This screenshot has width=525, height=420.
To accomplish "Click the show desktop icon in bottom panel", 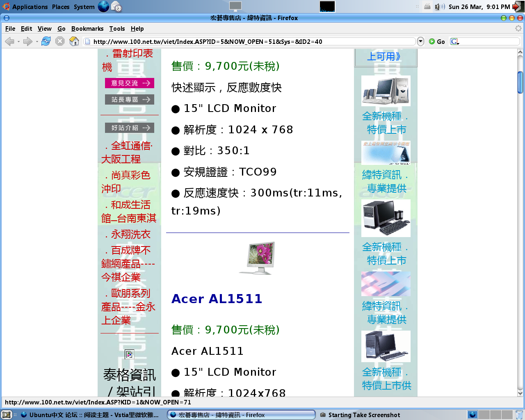I will [x=7, y=415].
